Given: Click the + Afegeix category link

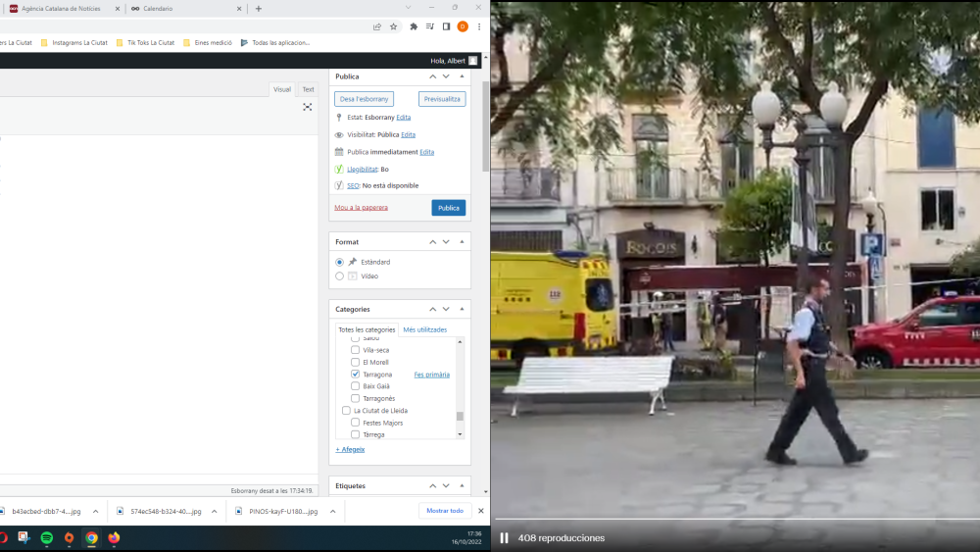Looking at the screenshot, I should click(x=350, y=449).
